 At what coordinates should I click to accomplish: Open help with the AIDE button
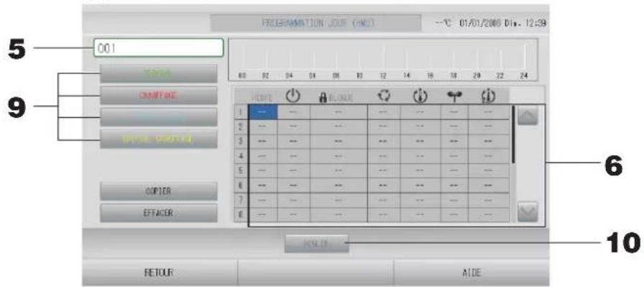(471, 272)
